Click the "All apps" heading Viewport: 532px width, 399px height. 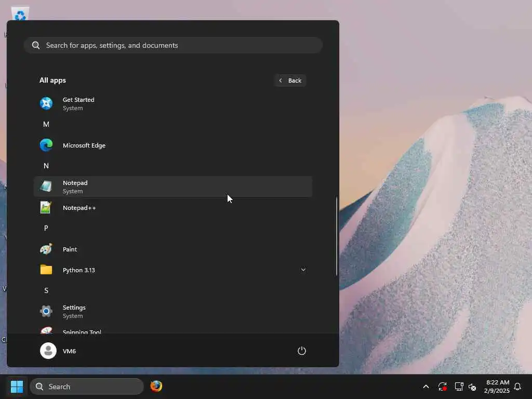(52, 81)
